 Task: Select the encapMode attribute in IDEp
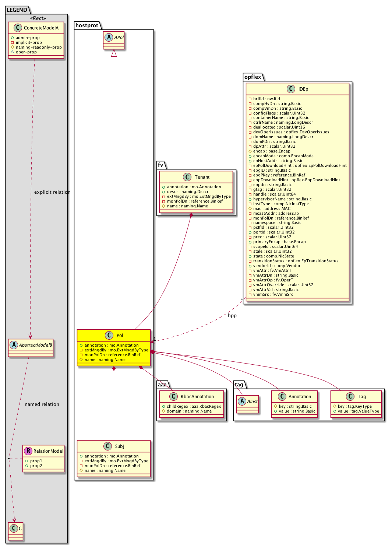click(283, 156)
